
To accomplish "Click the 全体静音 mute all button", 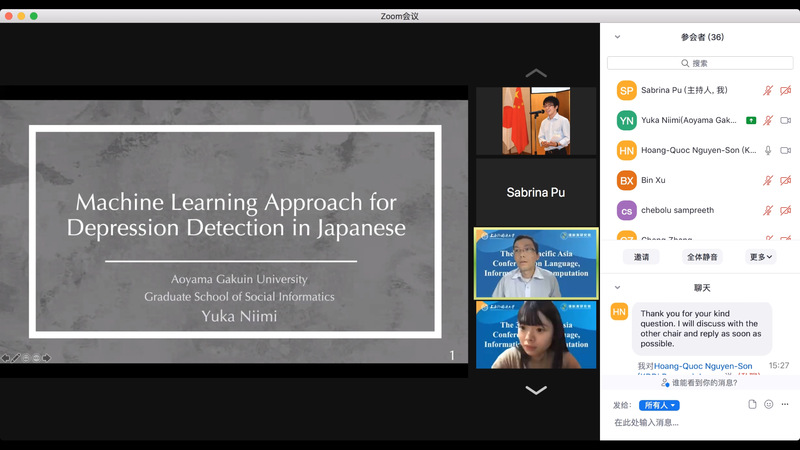I will coord(703,257).
